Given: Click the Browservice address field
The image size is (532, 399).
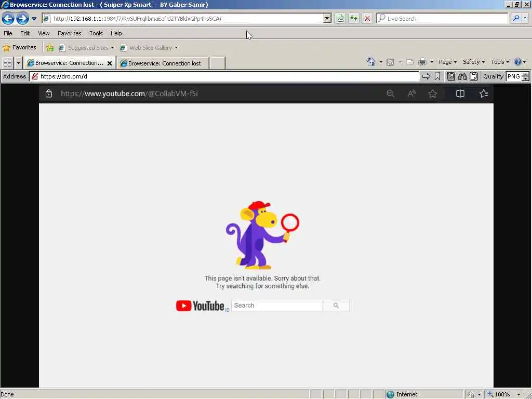Looking at the screenshot, I should [x=224, y=76].
